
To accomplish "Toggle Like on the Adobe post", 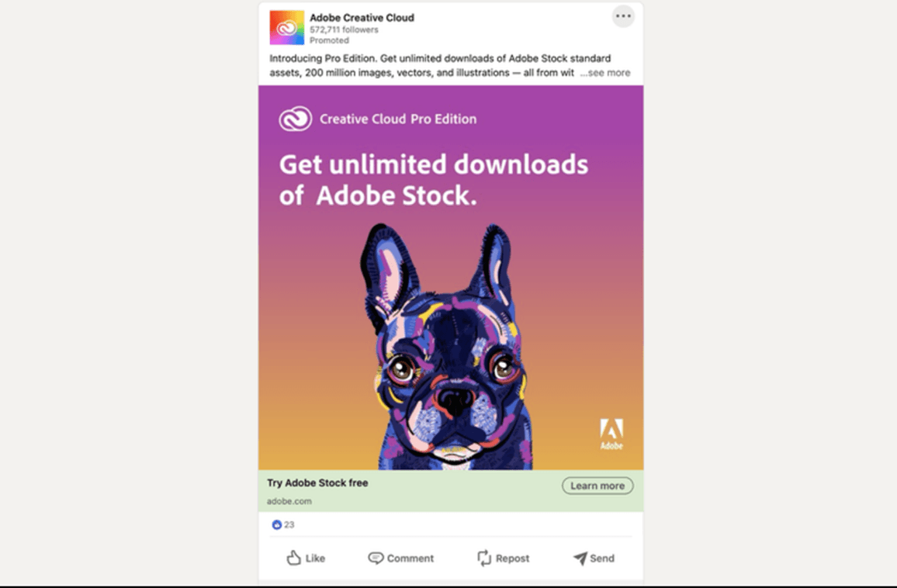I will coord(306,558).
